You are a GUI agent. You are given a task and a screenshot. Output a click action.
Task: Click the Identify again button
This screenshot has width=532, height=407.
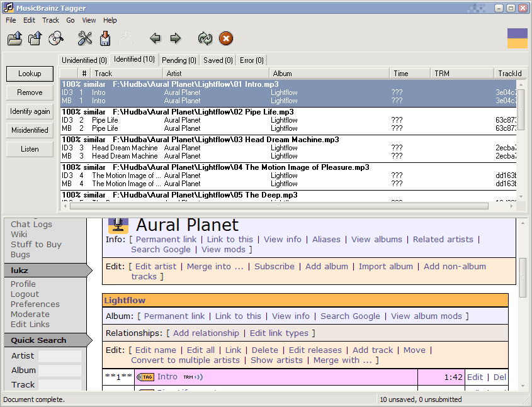coord(30,111)
